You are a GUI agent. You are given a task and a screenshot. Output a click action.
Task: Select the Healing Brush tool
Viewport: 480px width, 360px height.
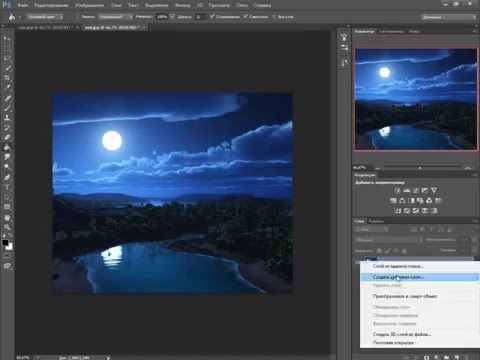pos(7,98)
